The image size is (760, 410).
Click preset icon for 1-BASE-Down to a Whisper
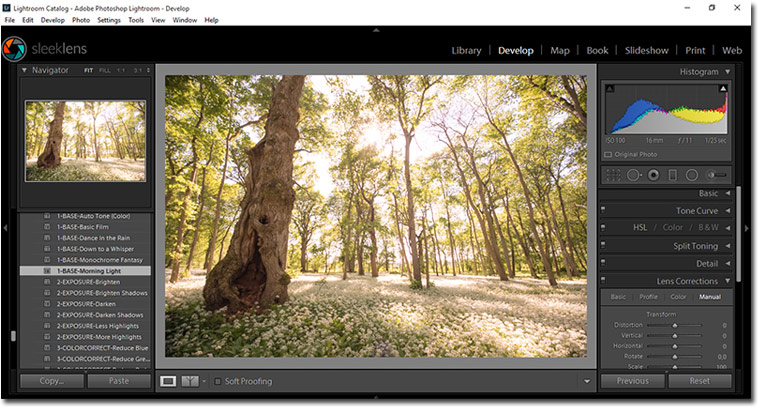tap(47, 249)
